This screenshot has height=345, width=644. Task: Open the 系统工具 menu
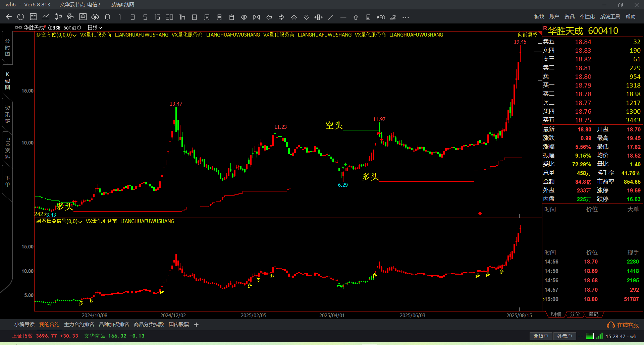610,17
